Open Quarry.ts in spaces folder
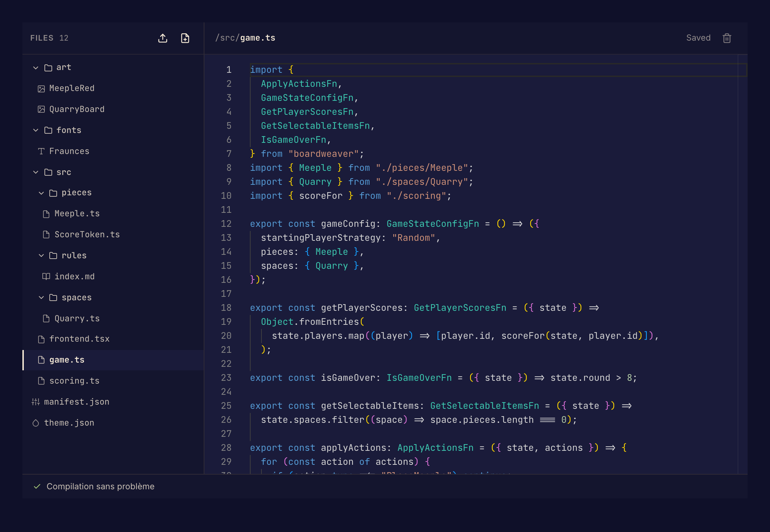The width and height of the screenshot is (770, 532). point(113,318)
